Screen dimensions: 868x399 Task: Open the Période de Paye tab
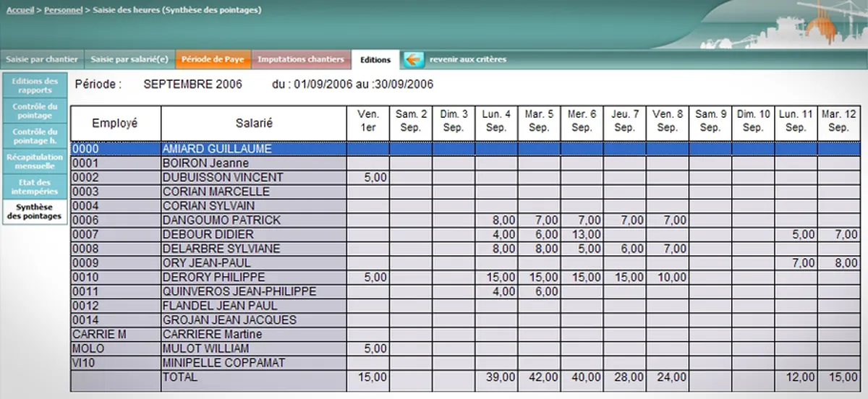(213, 59)
